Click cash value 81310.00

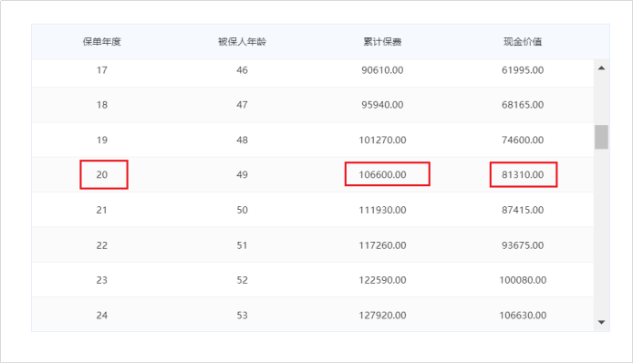[523, 175]
